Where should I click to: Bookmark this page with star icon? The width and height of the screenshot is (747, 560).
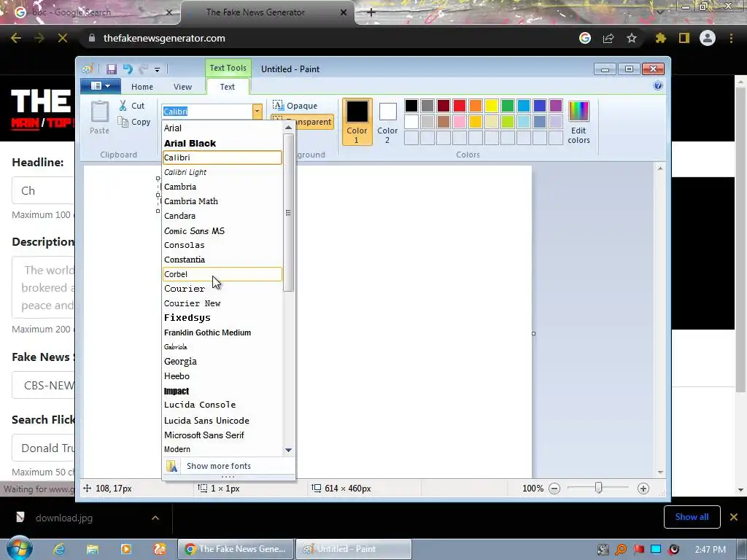pyautogui.click(x=631, y=38)
